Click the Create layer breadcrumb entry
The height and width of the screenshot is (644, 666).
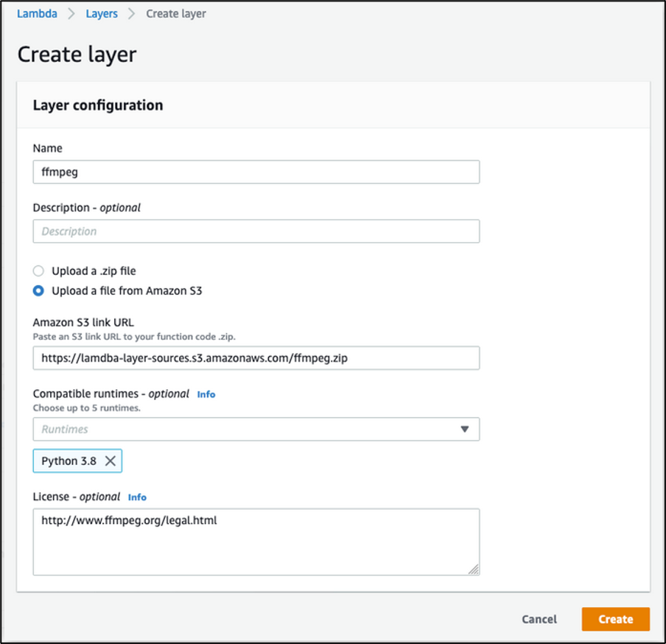(x=175, y=13)
